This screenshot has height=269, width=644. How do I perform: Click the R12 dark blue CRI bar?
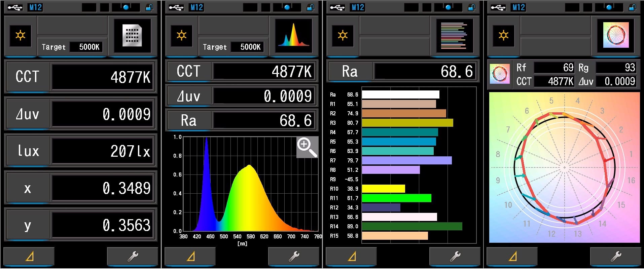381,207
